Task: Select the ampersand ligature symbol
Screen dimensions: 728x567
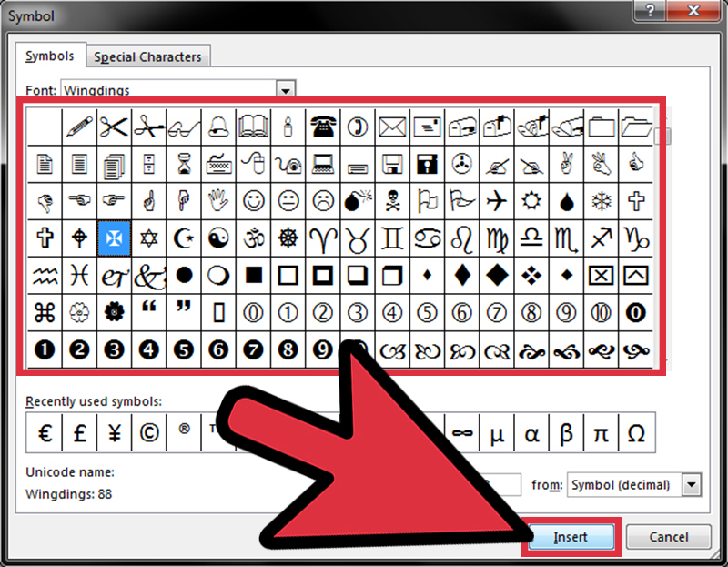Action: point(149,276)
